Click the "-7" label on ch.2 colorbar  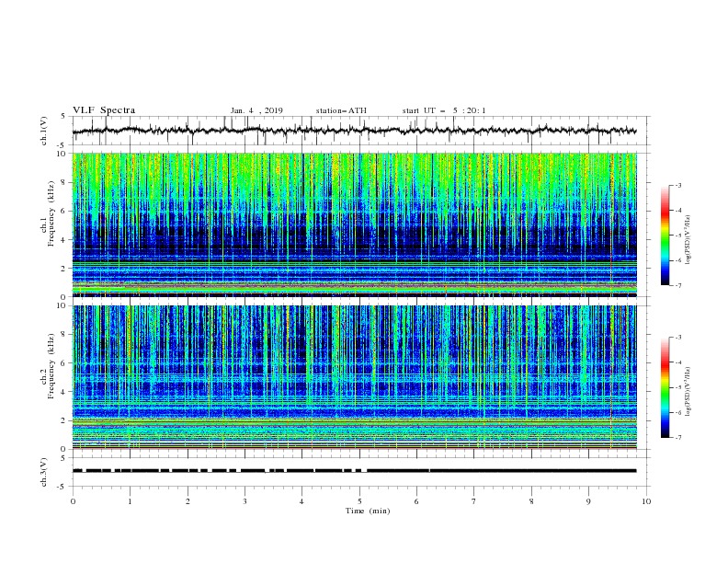click(677, 438)
